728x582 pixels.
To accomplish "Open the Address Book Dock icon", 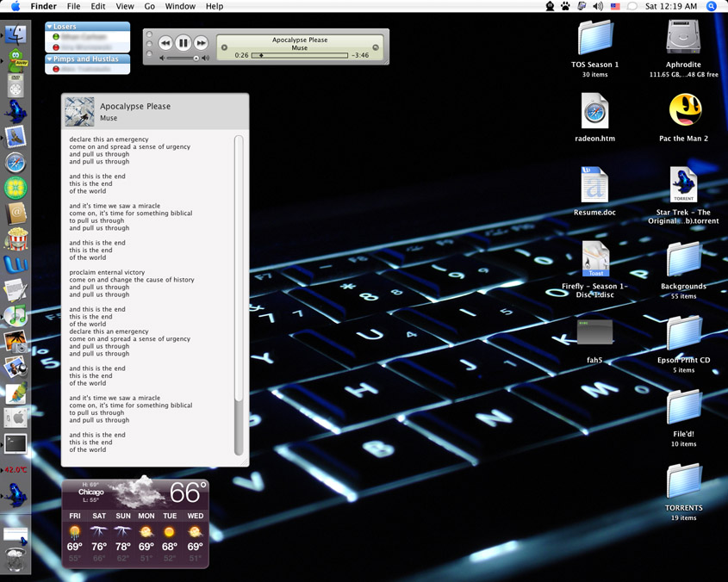I will 16,213.
